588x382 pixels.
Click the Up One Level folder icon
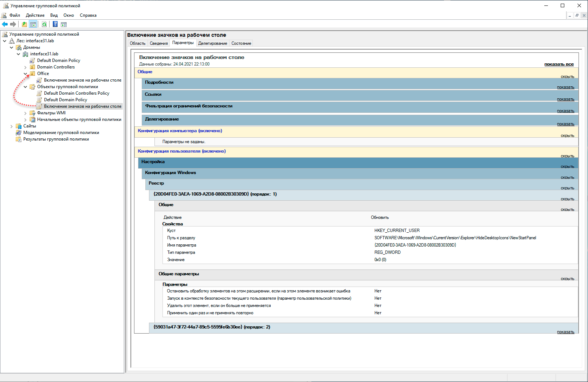click(24, 24)
